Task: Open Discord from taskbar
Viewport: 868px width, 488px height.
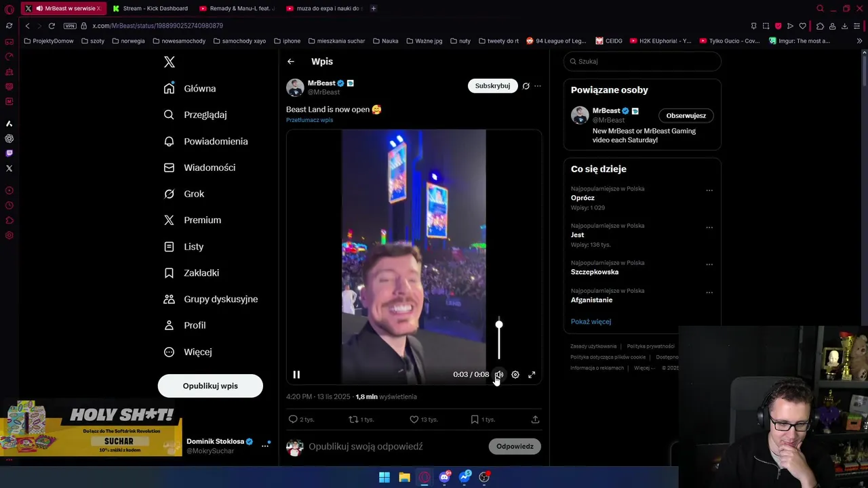Action: (x=444, y=477)
